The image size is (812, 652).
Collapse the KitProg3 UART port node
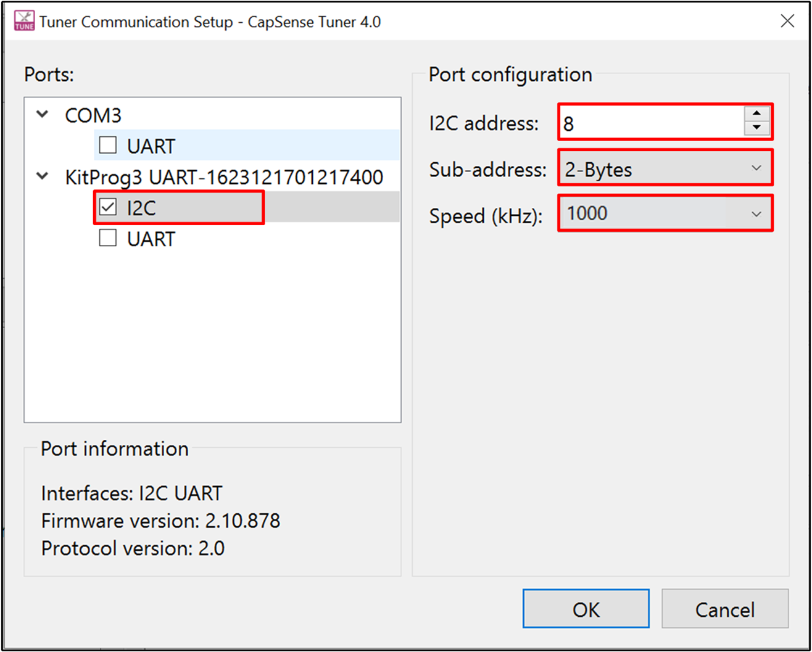pos(43,176)
